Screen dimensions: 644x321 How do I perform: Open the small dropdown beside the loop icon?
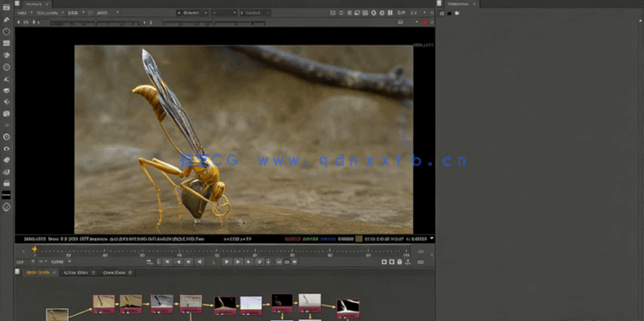click(x=268, y=261)
